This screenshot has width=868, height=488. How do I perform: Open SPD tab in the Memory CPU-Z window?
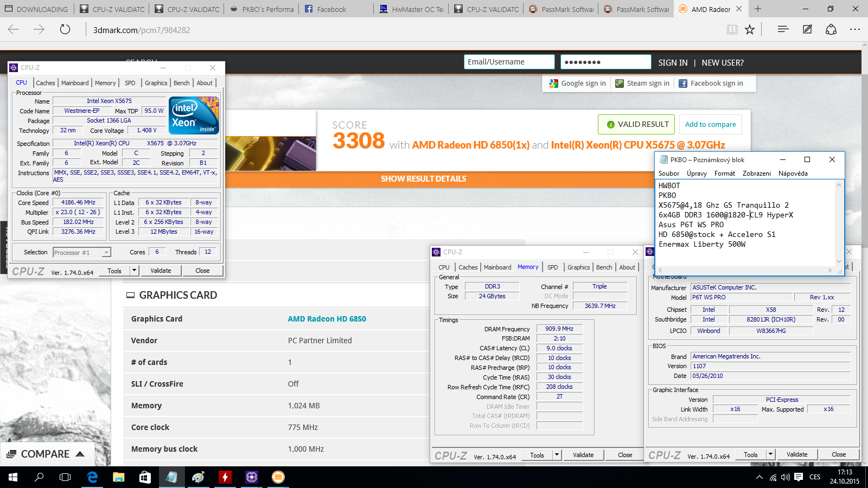552,267
